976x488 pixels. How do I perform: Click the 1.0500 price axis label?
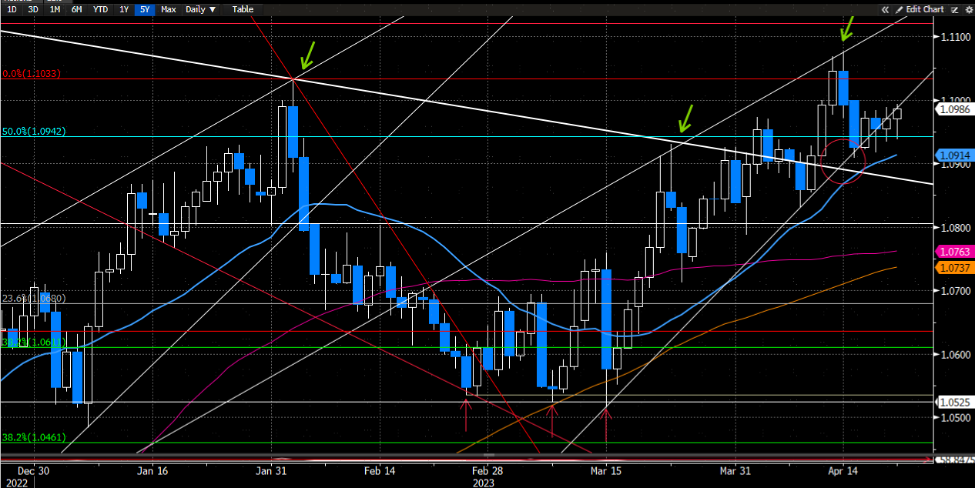(954, 418)
